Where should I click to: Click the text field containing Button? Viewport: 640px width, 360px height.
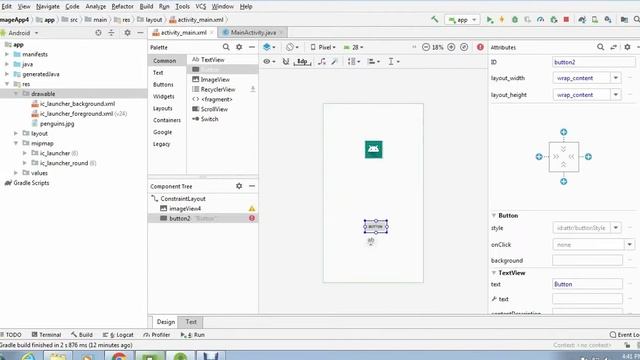click(x=587, y=284)
